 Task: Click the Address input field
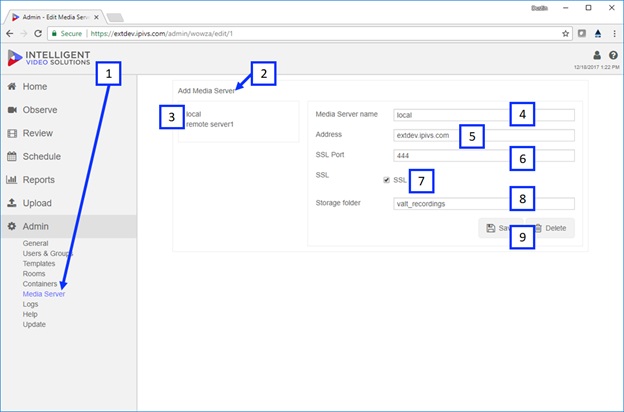[484, 135]
